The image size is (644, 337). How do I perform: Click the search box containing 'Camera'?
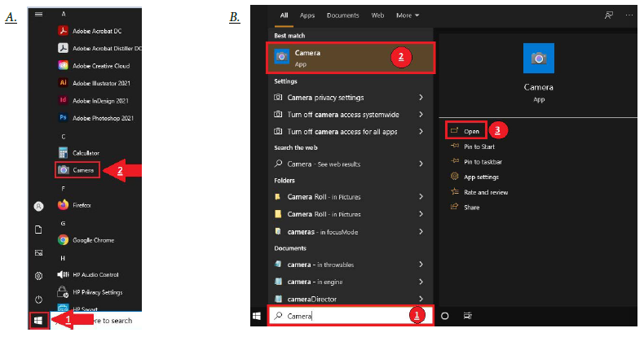[342, 316]
